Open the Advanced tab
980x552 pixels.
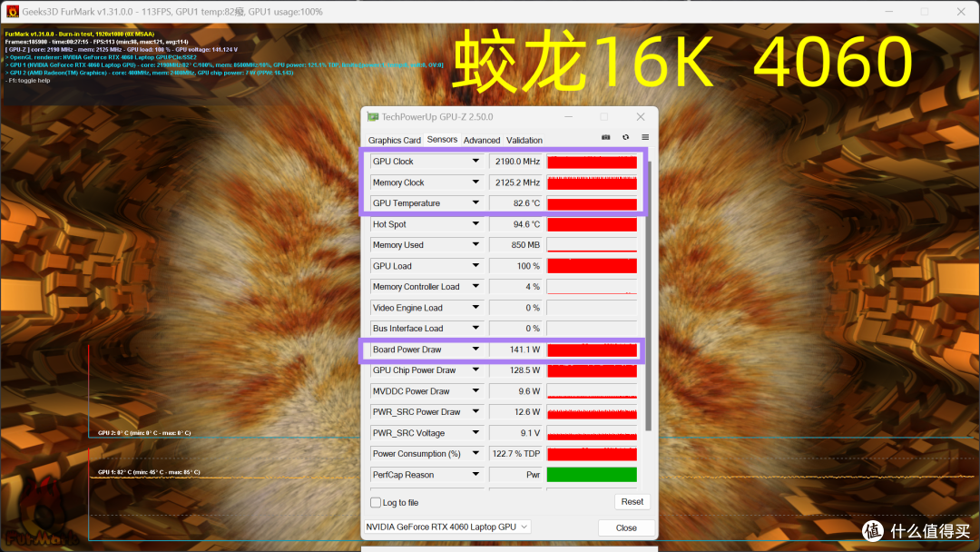click(x=482, y=140)
